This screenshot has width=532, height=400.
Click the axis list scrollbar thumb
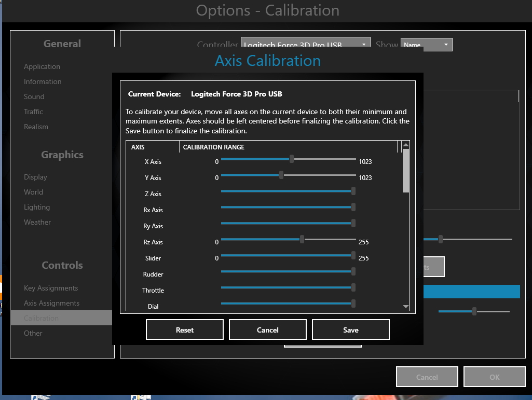405,171
